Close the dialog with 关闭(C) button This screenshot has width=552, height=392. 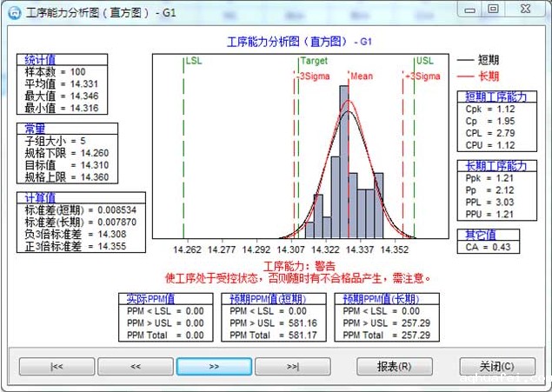[497, 367]
